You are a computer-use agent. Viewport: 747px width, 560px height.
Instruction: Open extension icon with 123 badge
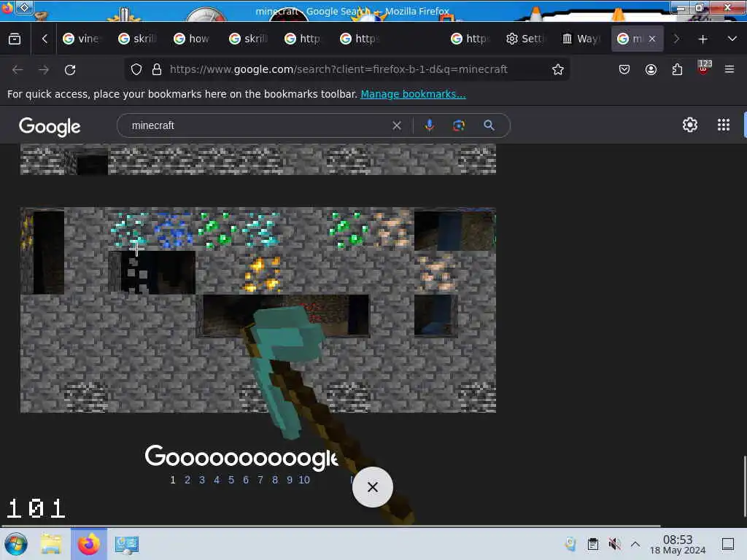coord(704,68)
